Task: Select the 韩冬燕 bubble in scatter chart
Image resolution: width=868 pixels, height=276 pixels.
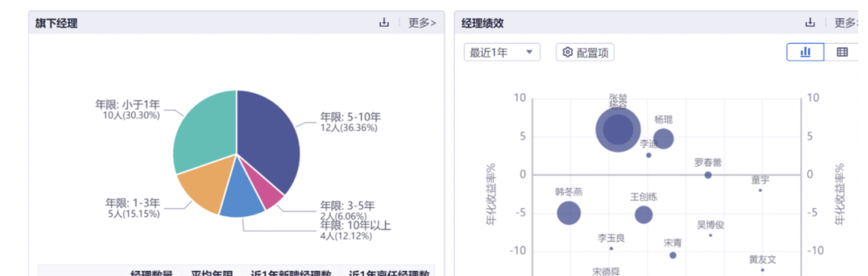Action: click(x=569, y=213)
